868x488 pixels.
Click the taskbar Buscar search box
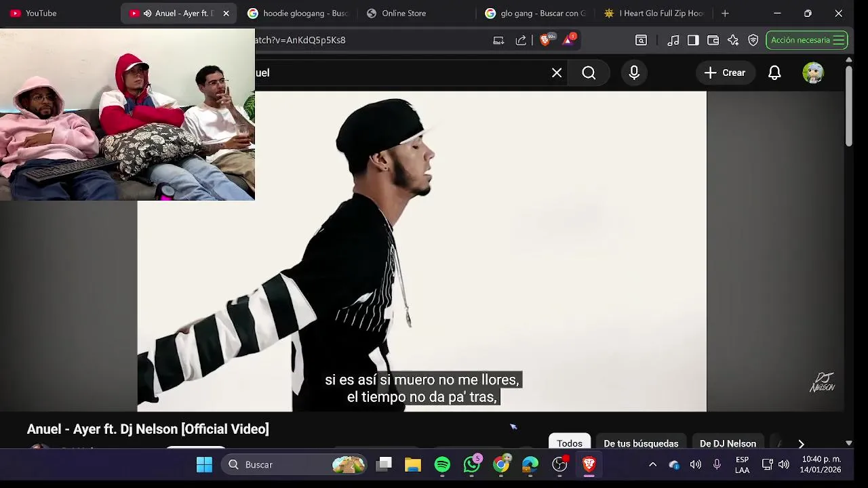(x=295, y=464)
